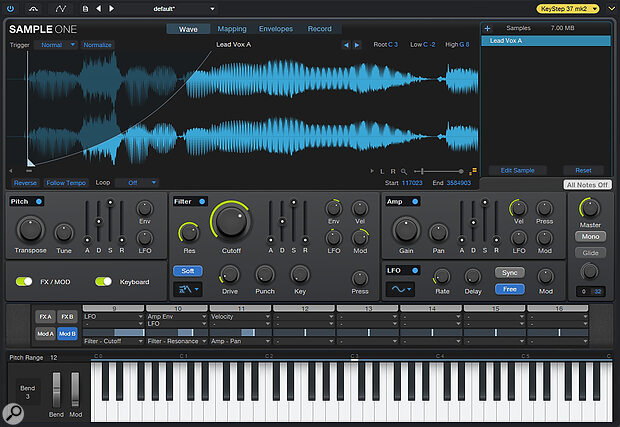Click Edit Sample button
Image resolution: width=620 pixels, height=427 pixels.
pos(517,170)
